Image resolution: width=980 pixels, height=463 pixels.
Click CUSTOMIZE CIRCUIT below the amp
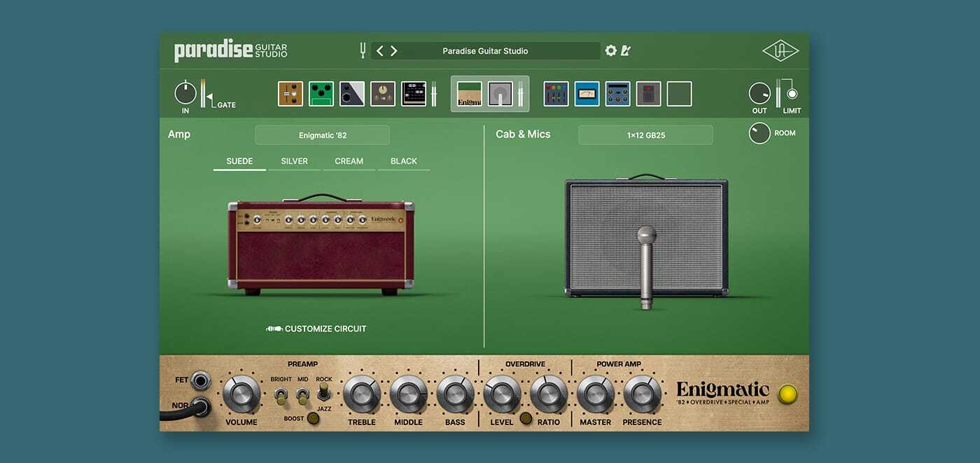point(317,329)
